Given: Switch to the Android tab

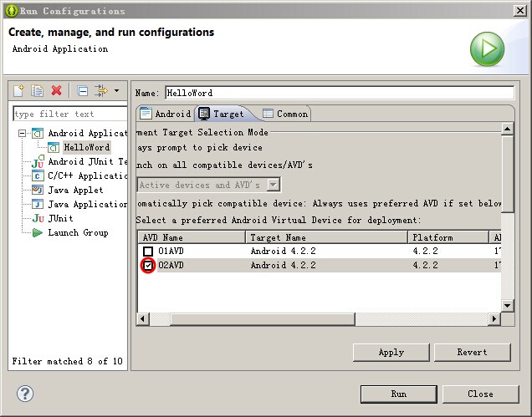Looking at the screenshot, I should (166, 114).
